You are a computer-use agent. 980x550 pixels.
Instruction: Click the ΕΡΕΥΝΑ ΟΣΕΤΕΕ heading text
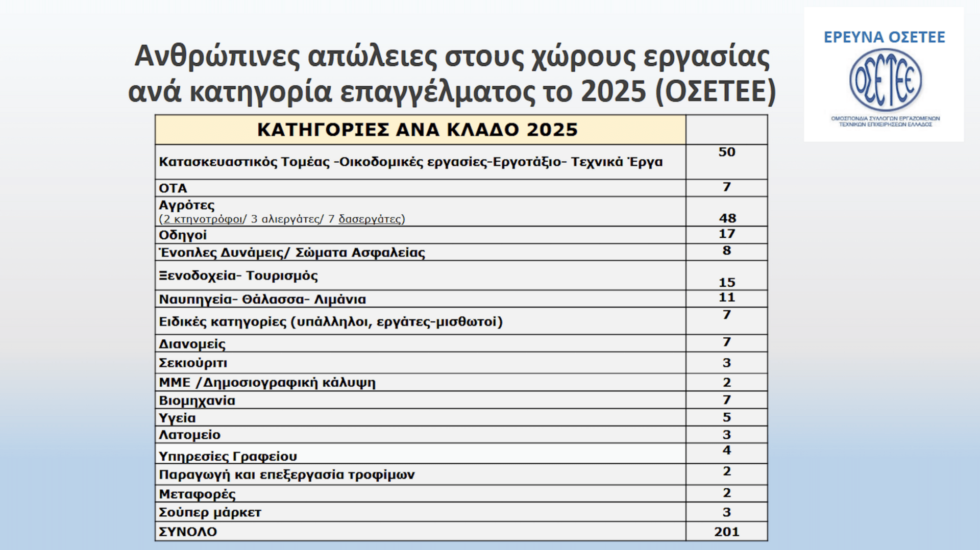(884, 37)
